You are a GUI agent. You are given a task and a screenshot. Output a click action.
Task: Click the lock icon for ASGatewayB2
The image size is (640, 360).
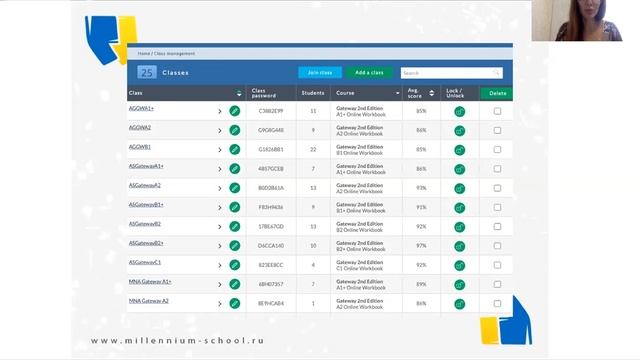pos(460,227)
